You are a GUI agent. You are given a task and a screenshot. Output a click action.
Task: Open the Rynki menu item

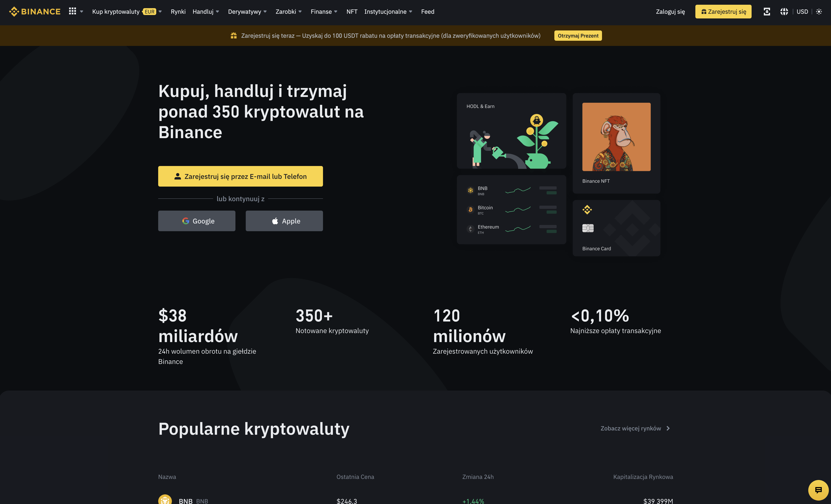[178, 11]
